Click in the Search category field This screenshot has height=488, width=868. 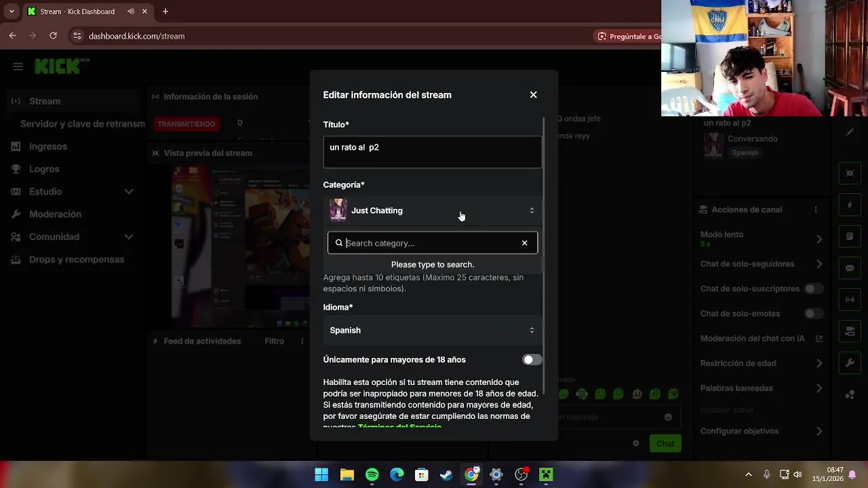coord(431,243)
